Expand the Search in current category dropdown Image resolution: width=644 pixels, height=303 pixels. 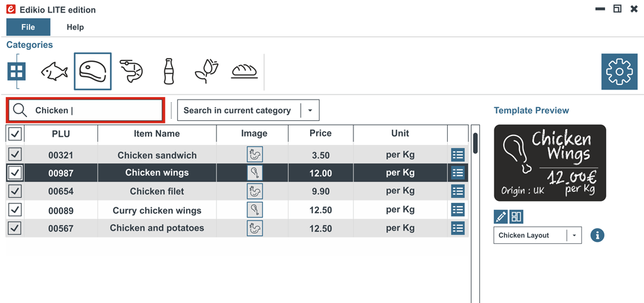pyautogui.click(x=310, y=110)
